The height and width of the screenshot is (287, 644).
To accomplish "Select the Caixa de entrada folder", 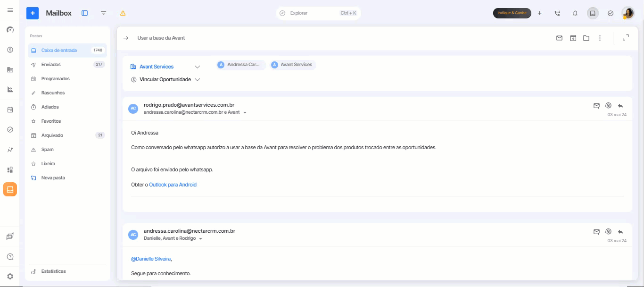I will (x=67, y=50).
